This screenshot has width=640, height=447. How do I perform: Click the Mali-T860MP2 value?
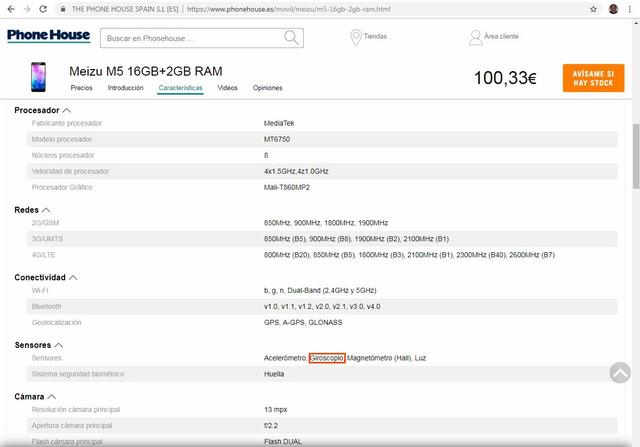(287, 187)
